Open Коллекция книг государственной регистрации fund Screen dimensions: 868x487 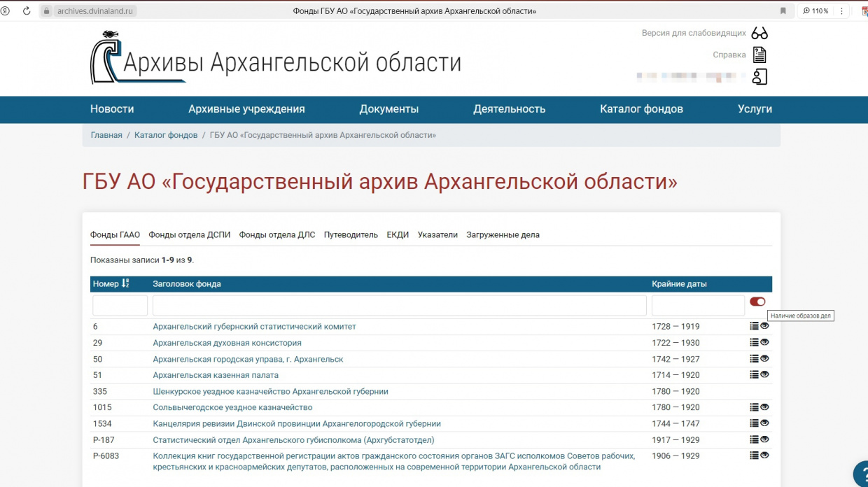point(394,461)
